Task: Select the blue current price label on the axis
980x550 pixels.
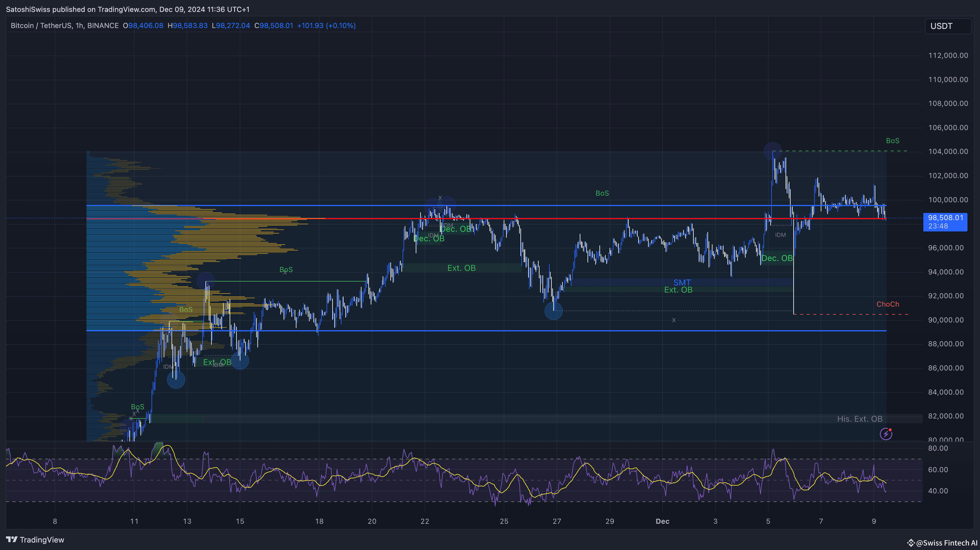Action: click(x=945, y=222)
